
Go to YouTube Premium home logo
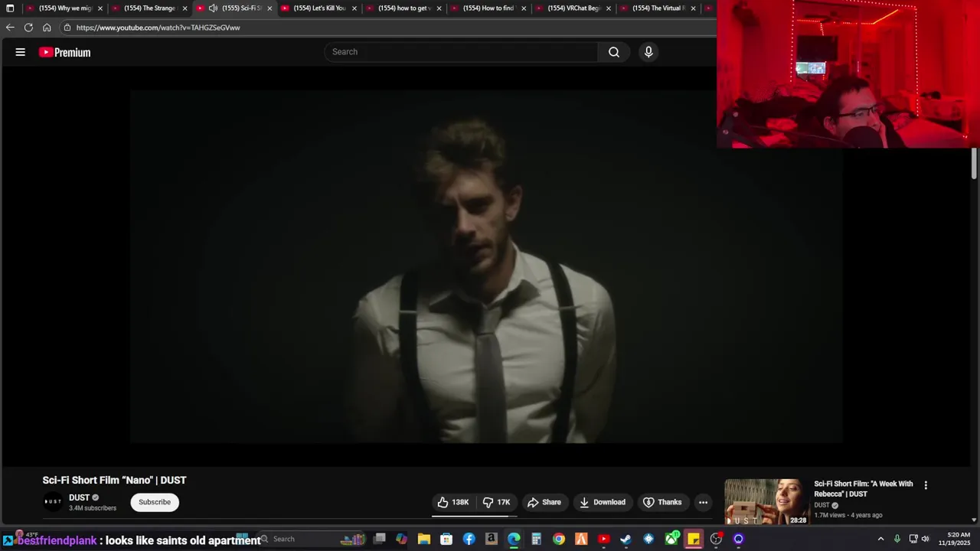click(x=65, y=52)
